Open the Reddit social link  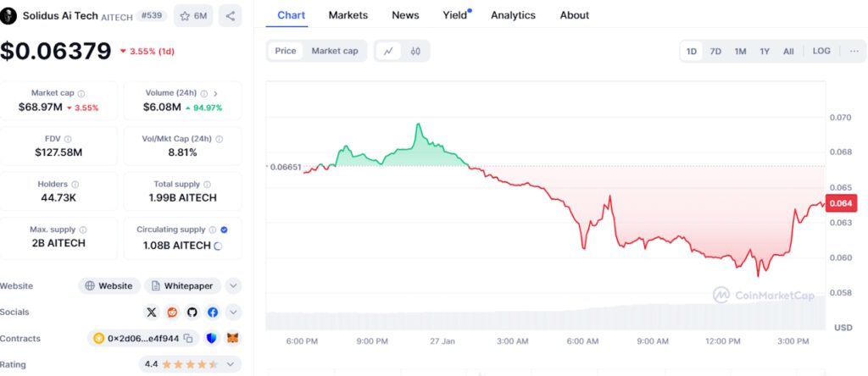point(172,312)
